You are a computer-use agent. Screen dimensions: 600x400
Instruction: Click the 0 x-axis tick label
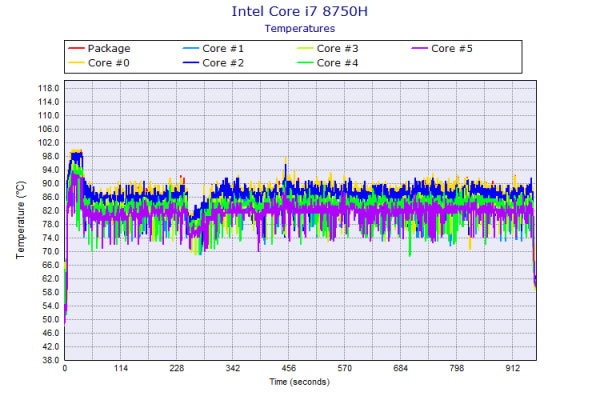point(65,368)
